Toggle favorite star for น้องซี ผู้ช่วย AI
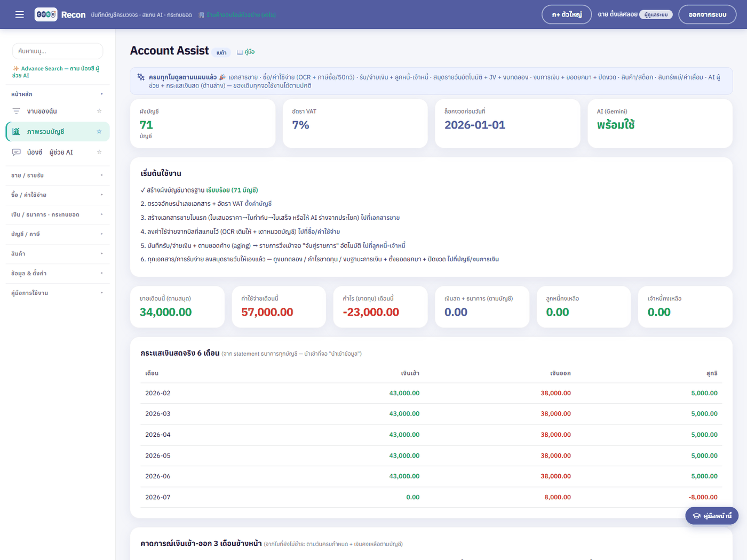747x560 pixels. [99, 152]
